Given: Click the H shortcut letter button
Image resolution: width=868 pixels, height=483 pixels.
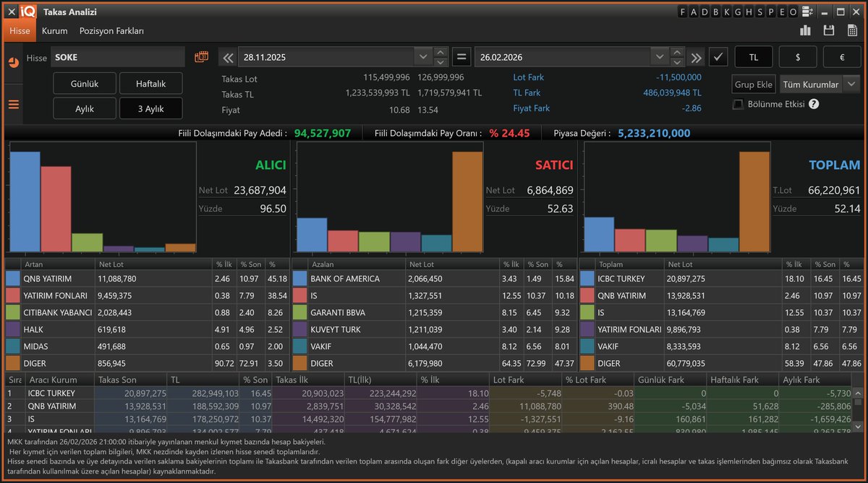Looking at the screenshot, I should 749,12.
